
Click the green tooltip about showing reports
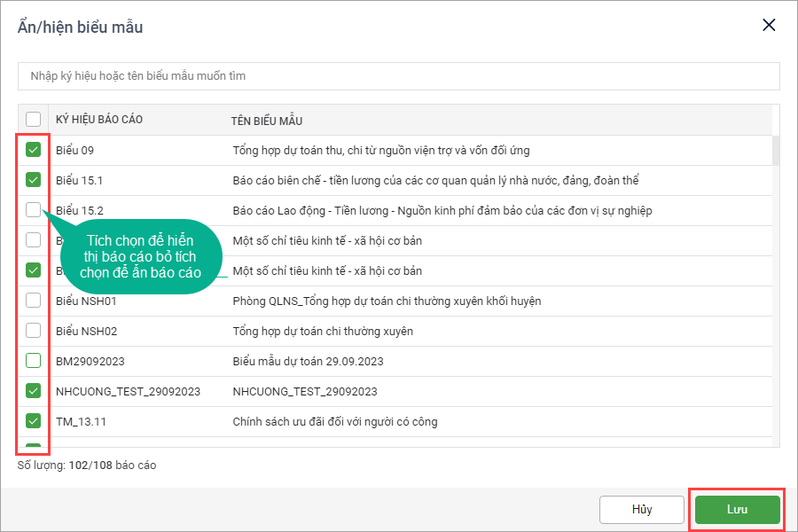(140, 257)
